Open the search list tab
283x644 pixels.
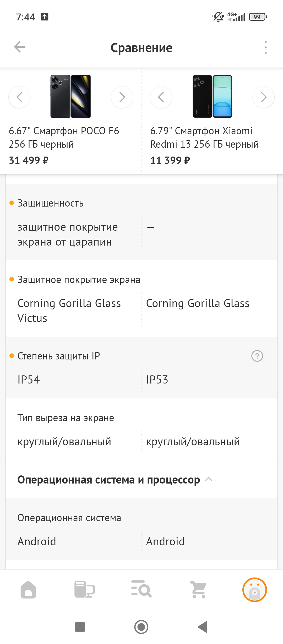click(x=141, y=590)
